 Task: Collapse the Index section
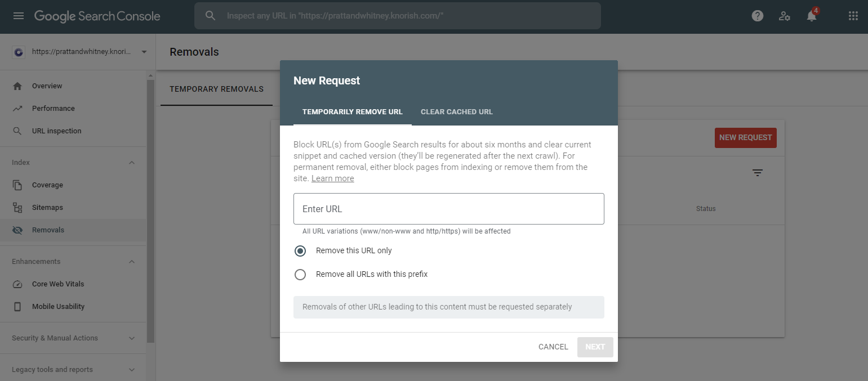click(x=132, y=163)
